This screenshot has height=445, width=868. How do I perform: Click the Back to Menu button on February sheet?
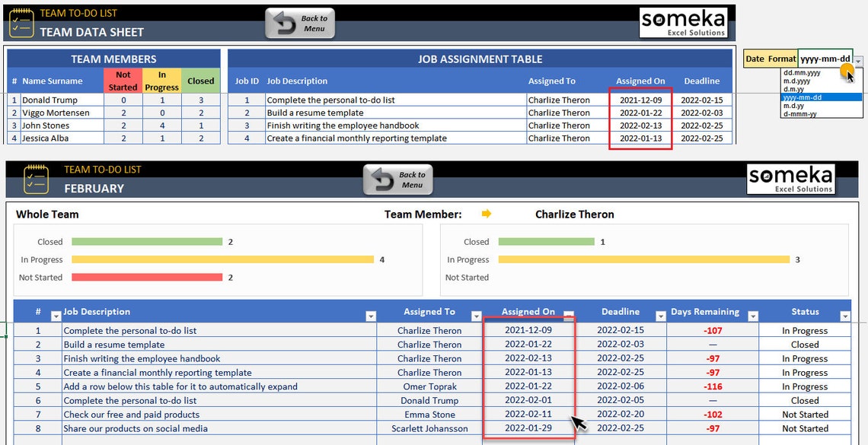click(x=398, y=180)
